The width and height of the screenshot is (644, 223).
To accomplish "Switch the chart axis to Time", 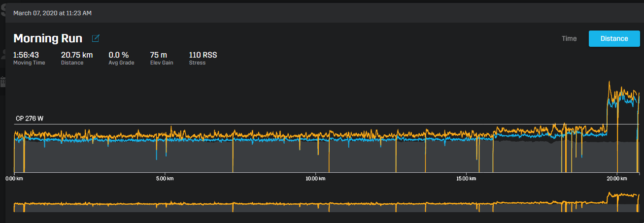I will 569,38.
